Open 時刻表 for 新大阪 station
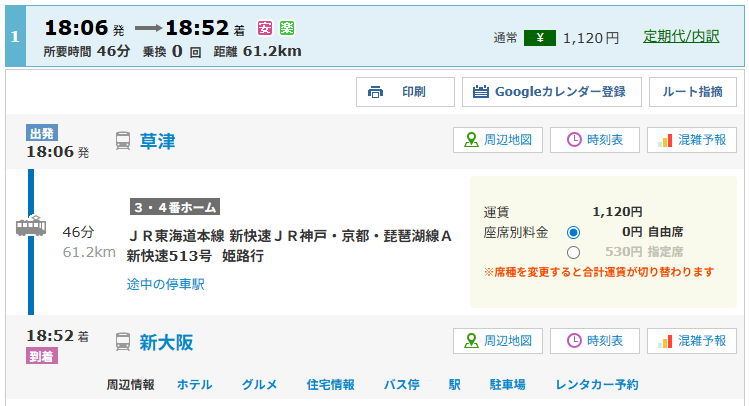The height and width of the screenshot is (406, 749). [595, 341]
